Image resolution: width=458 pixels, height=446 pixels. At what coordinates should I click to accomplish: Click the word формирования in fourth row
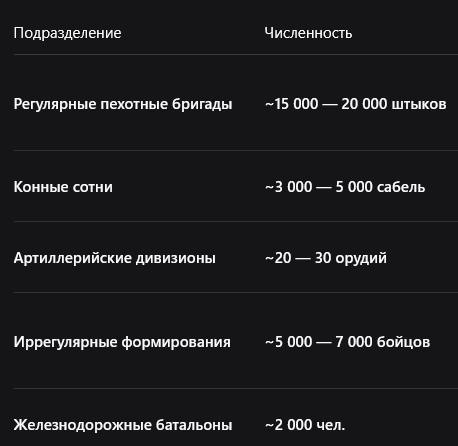(176, 342)
